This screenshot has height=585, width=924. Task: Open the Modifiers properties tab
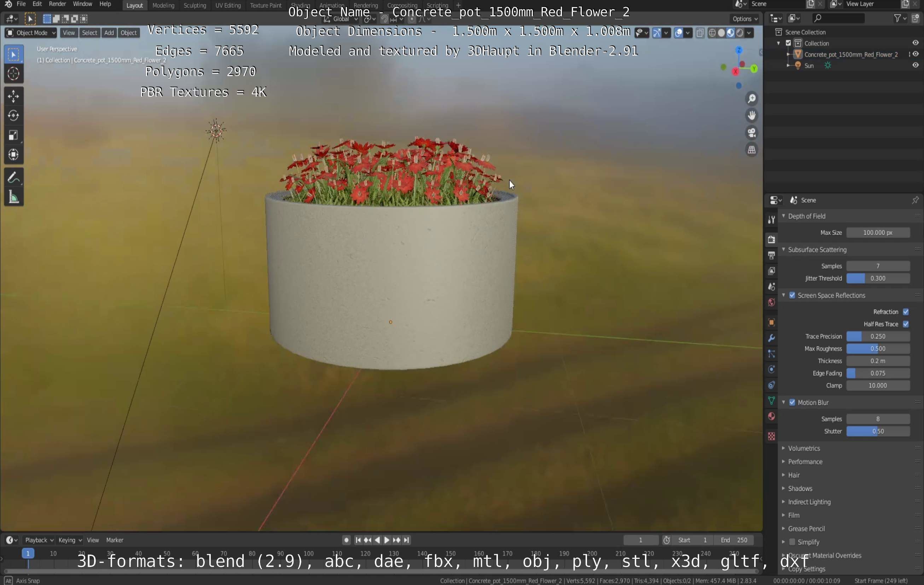pos(771,338)
